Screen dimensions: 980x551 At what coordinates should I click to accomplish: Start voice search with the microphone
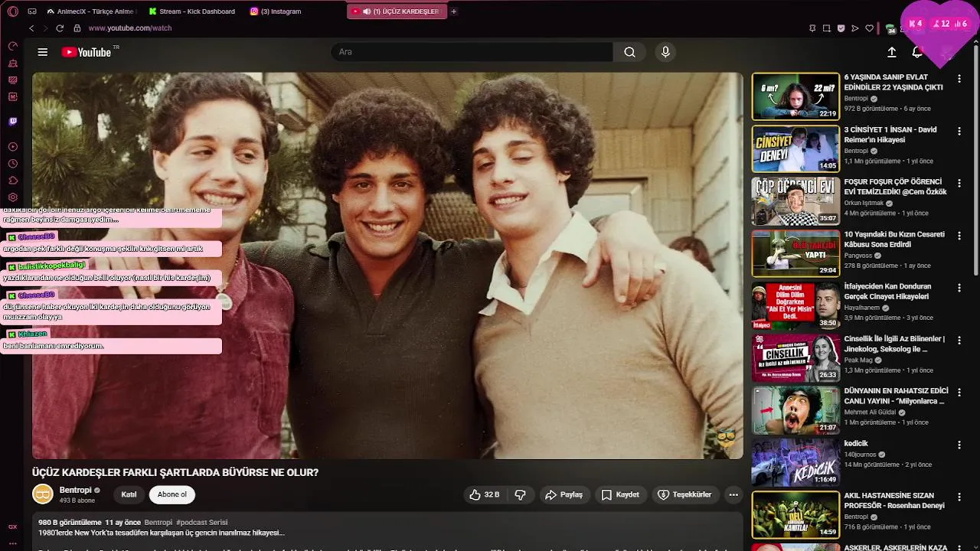point(665,52)
